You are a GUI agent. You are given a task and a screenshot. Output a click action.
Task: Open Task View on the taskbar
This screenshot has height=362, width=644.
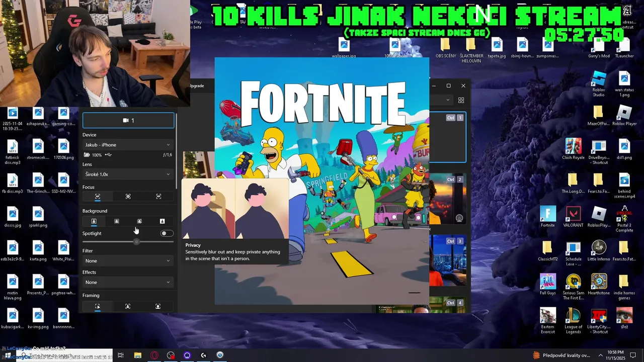pyautogui.click(x=121, y=355)
